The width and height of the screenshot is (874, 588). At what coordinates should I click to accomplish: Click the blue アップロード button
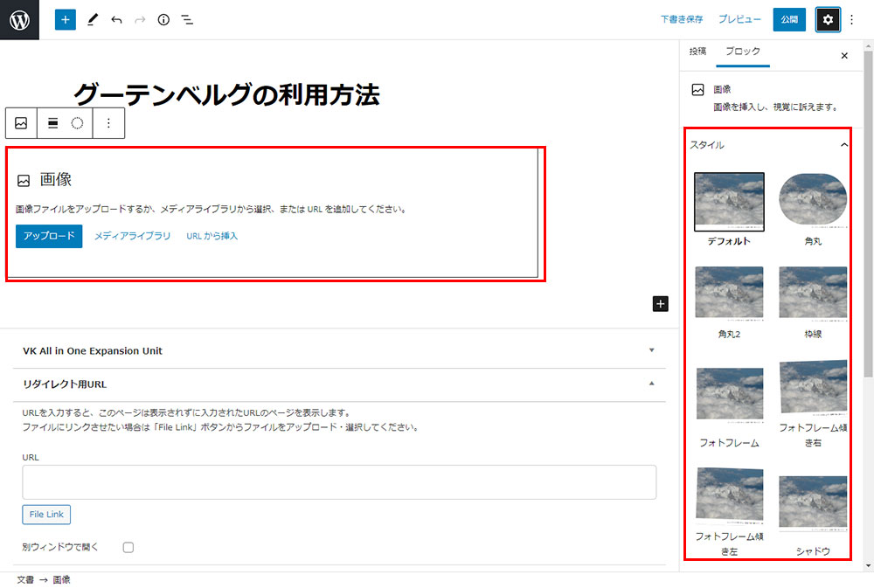(x=49, y=236)
